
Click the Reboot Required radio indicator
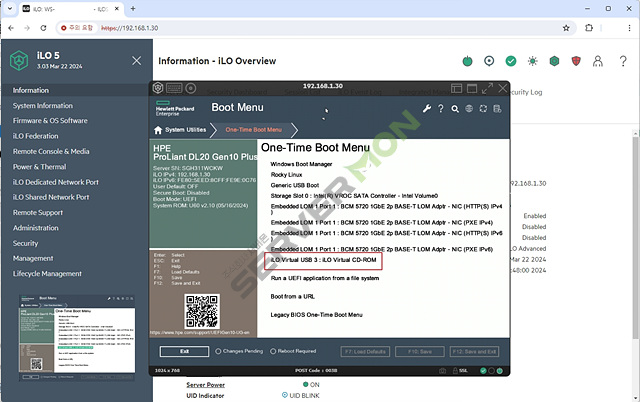click(x=273, y=351)
